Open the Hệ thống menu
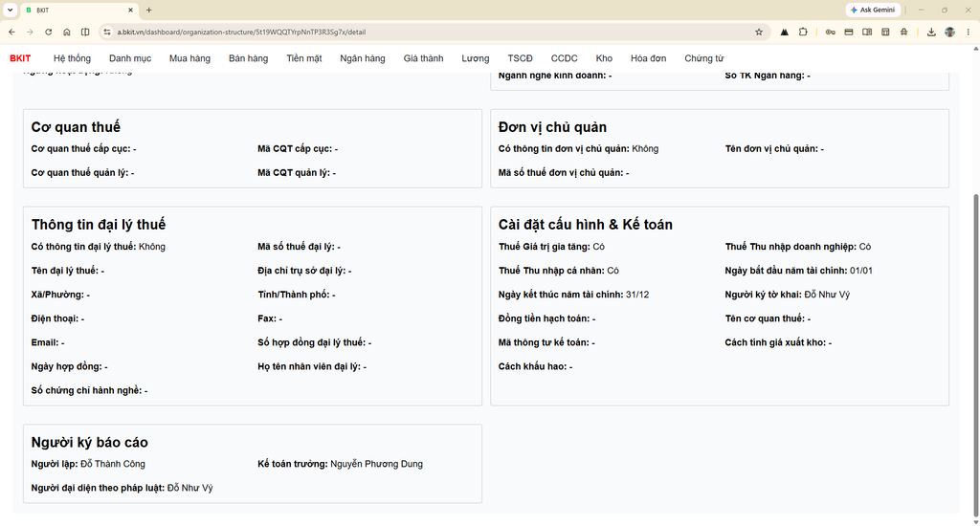Screen dimensions: 980x526 coord(72,58)
